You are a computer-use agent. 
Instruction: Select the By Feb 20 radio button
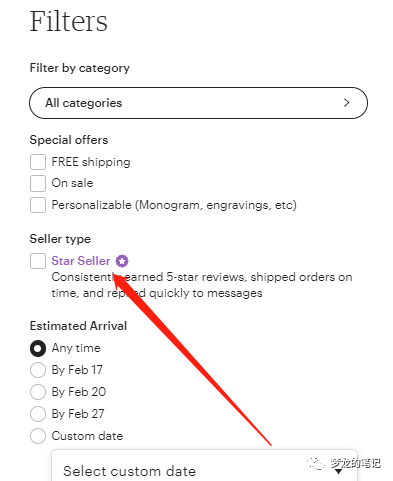pyautogui.click(x=38, y=392)
